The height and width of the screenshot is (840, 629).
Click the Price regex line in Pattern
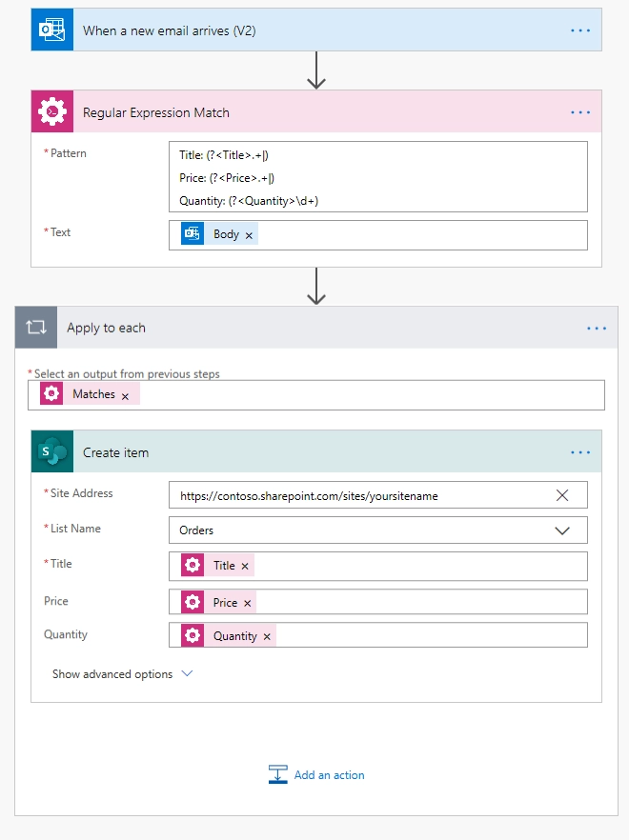click(227, 178)
